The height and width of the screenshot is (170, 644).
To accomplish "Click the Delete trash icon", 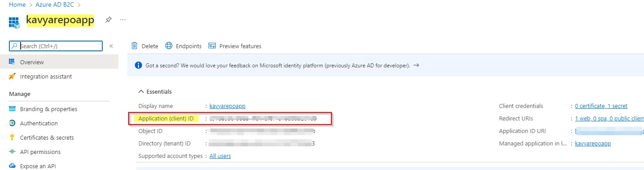I will 134,46.
